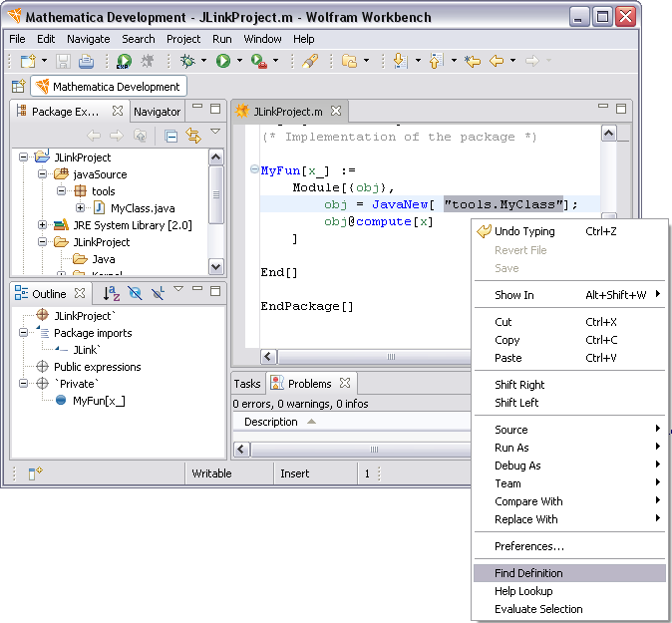Click the status bar fast view icon
The width and height of the screenshot is (672, 623).
click(x=35, y=473)
